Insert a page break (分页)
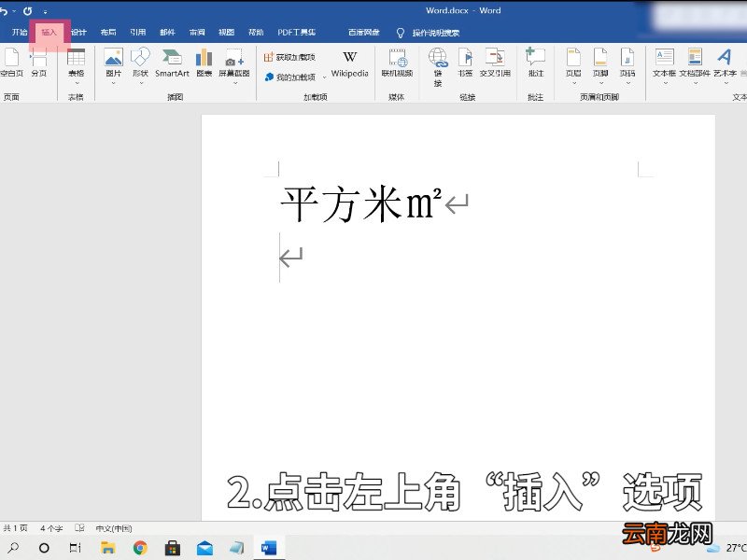 click(x=38, y=63)
